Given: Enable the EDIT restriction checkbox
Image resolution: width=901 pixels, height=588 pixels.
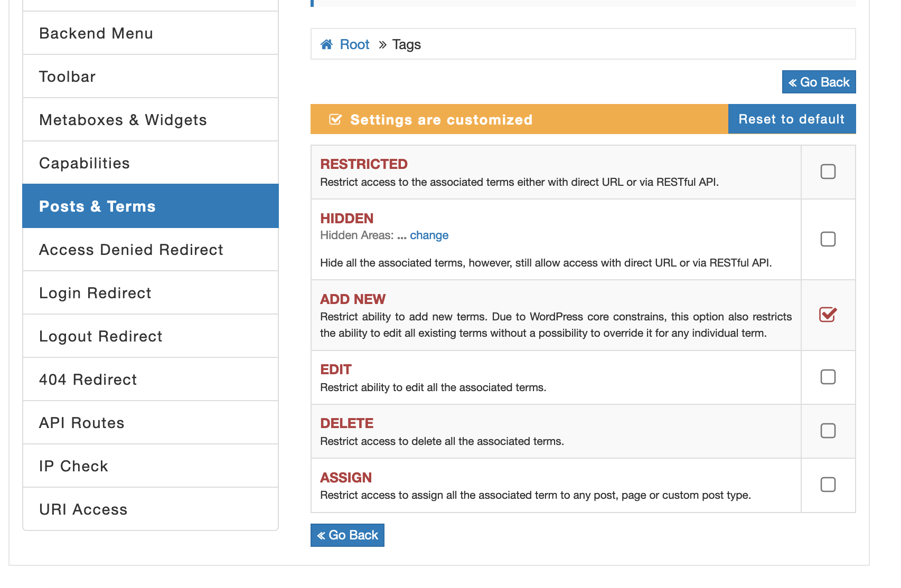Looking at the screenshot, I should tap(828, 377).
